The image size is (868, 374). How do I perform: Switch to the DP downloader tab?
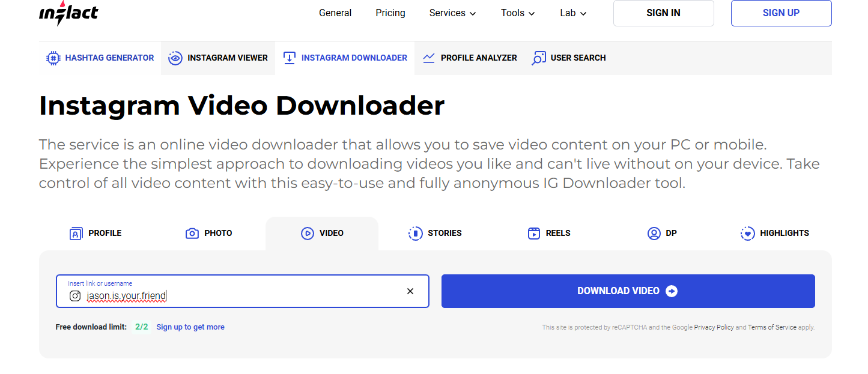[x=662, y=234]
